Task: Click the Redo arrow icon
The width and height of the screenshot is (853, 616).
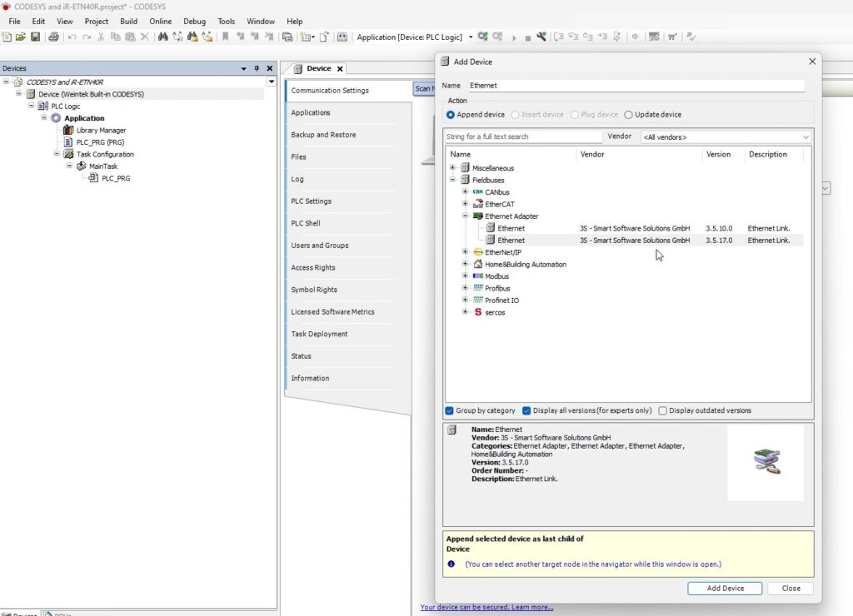Action: pyautogui.click(x=87, y=37)
